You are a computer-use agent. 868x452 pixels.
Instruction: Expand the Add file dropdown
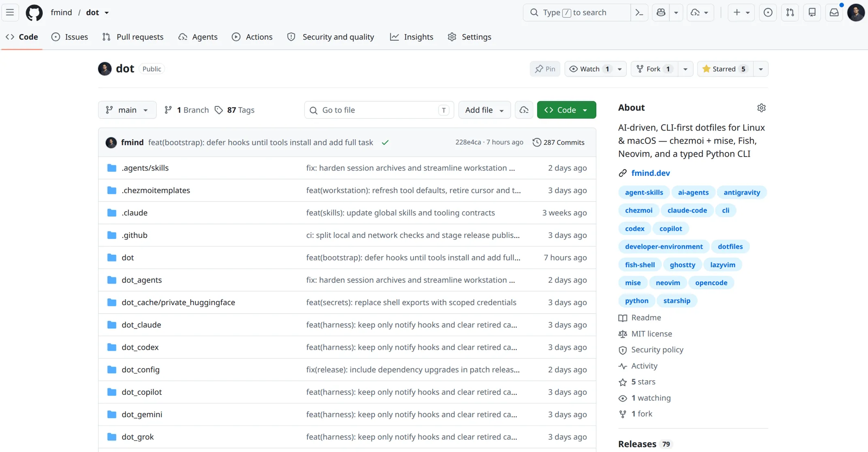tap(484, 110)
